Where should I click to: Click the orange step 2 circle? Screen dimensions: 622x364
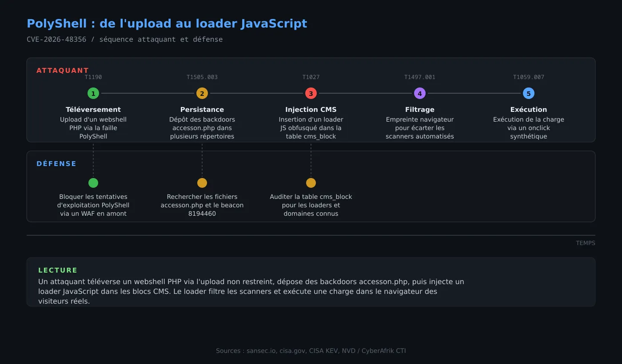pos(202,93)
